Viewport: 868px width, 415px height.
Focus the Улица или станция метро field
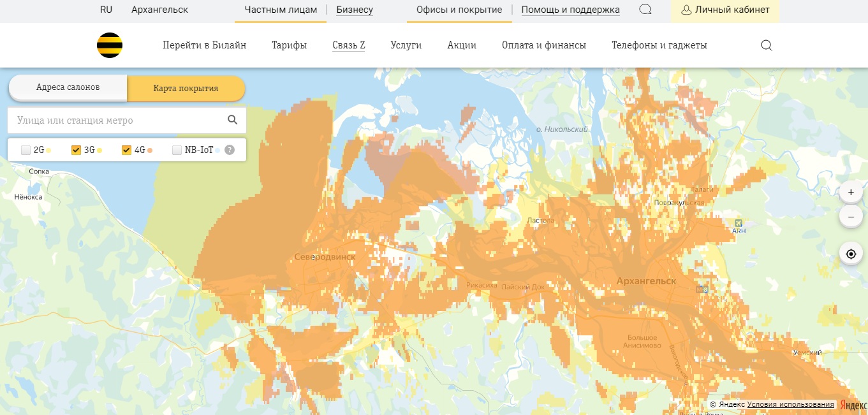pyautogui.click(x=118, y=120)
